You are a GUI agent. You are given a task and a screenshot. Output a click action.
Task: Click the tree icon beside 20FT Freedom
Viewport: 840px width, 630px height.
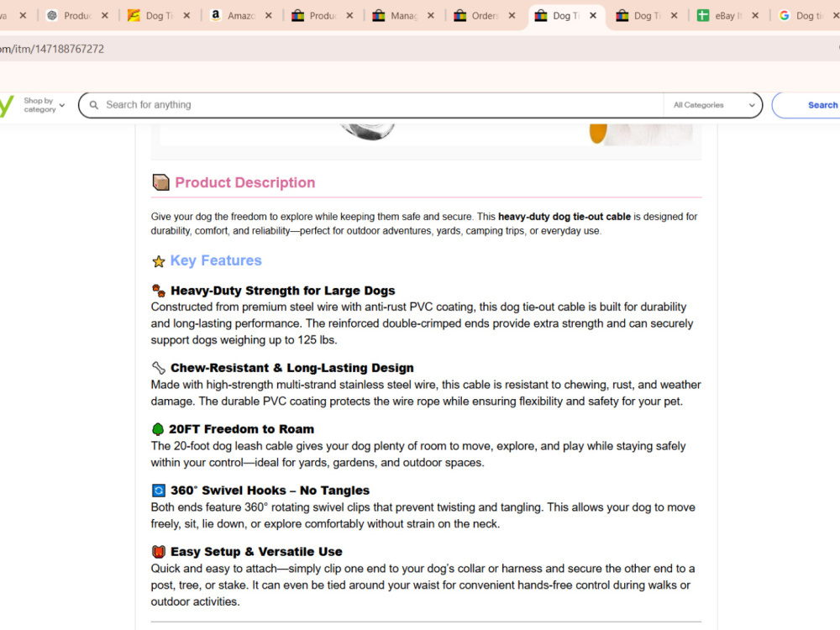[x=158, y=429]
